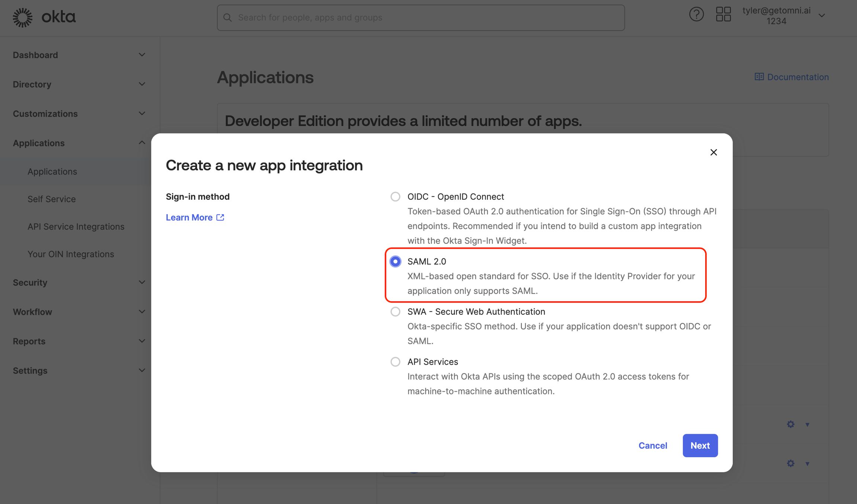Choose SWA - Secure Web Authentication option
857x504 pixels.
[x=395, y=311]
